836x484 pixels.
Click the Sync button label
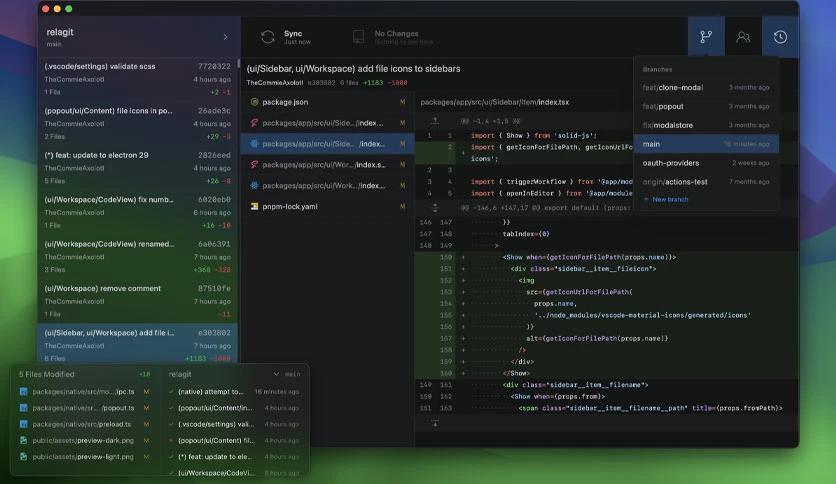(x=293, y=34)
